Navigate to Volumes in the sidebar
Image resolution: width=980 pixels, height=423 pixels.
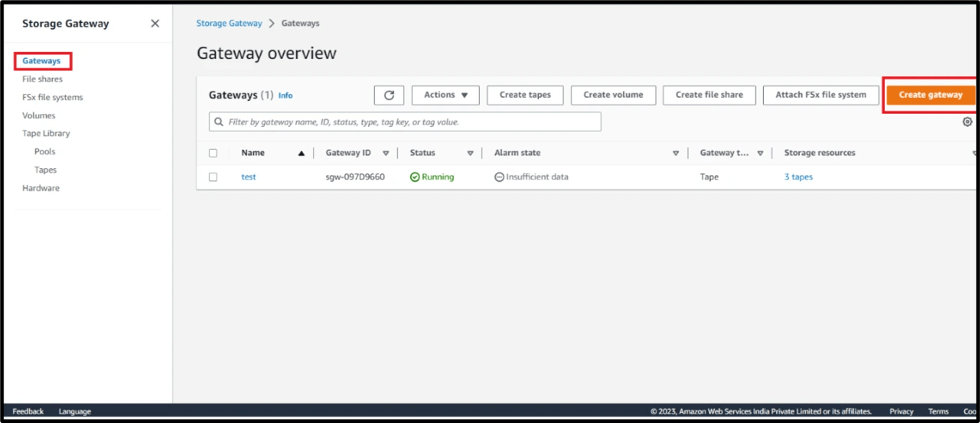39,115
